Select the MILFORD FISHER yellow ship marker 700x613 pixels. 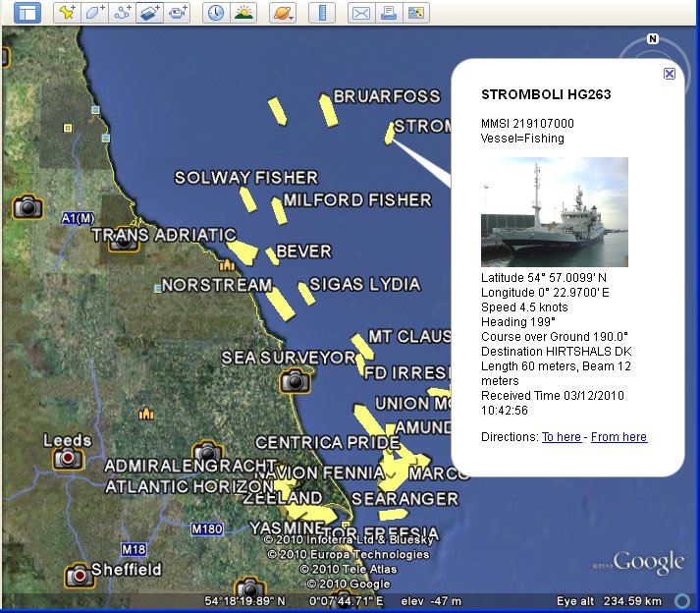(x=279, y=210)
